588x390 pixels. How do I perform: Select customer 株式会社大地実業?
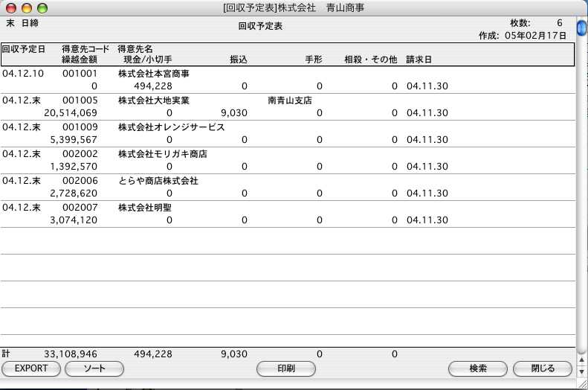(x=154, y=100)
